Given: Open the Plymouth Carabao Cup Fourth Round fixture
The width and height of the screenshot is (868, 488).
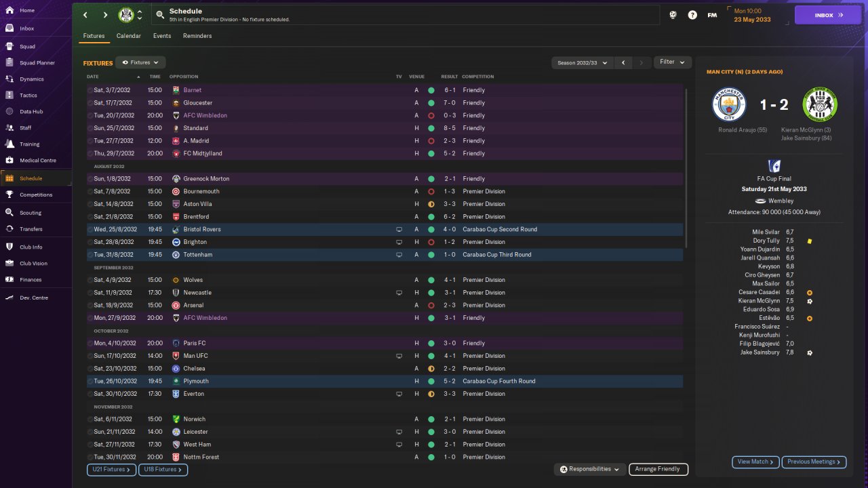Looking at the screenshot, I should (384, 382).
